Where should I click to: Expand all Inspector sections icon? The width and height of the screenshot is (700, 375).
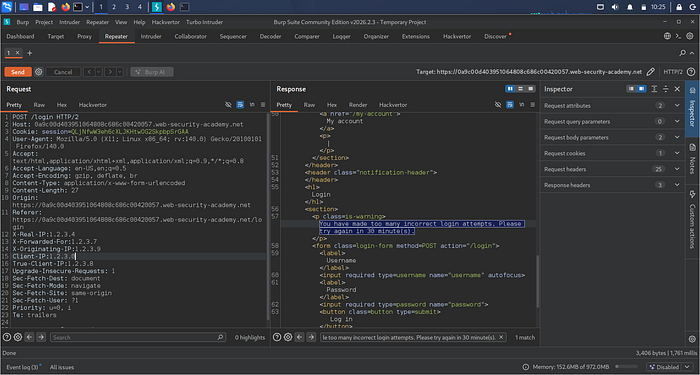click(x=654, y=89)
